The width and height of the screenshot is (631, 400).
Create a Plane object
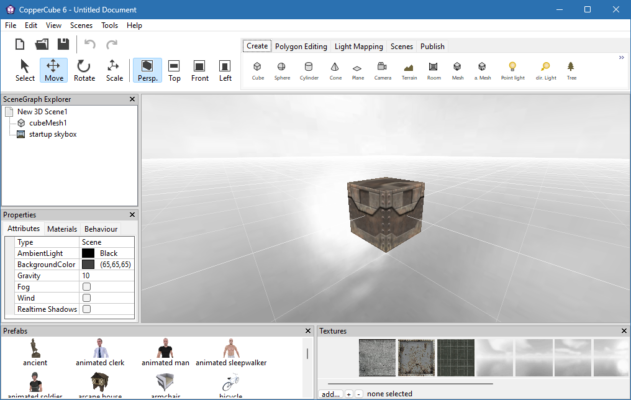357,71
